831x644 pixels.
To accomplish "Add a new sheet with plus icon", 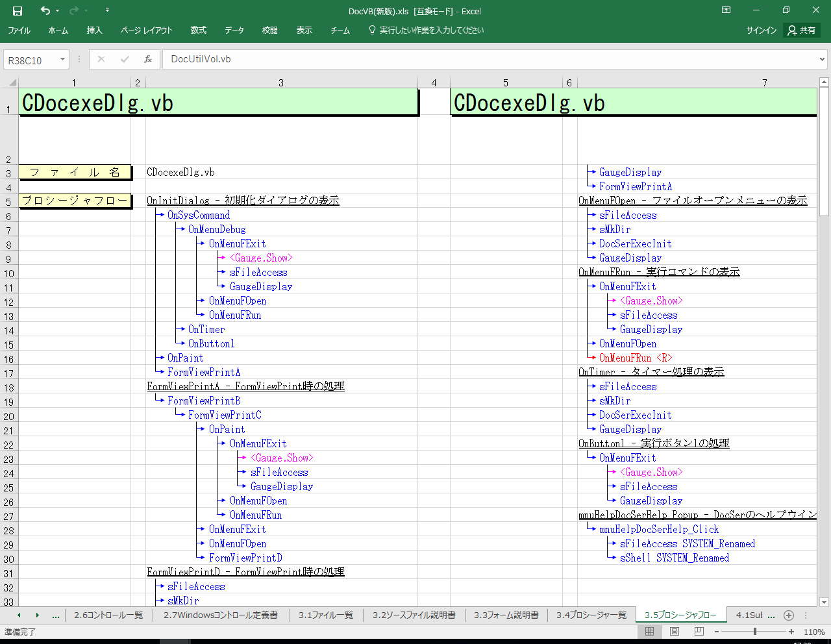I will tap(789, 615).
